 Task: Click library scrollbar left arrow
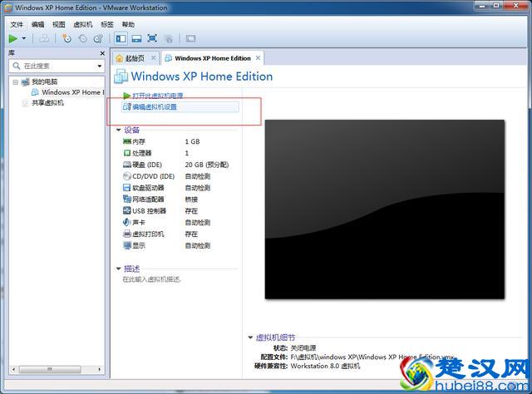click(13, 369)
